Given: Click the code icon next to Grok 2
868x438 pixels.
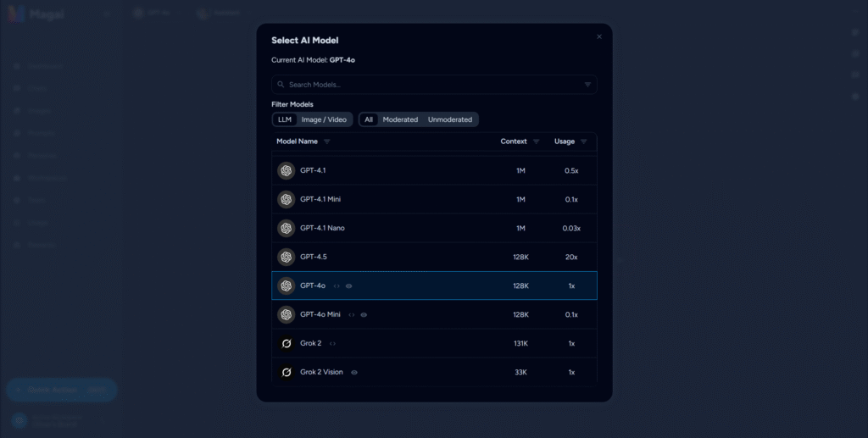Looking at the screenshot, I should [332, 343].
